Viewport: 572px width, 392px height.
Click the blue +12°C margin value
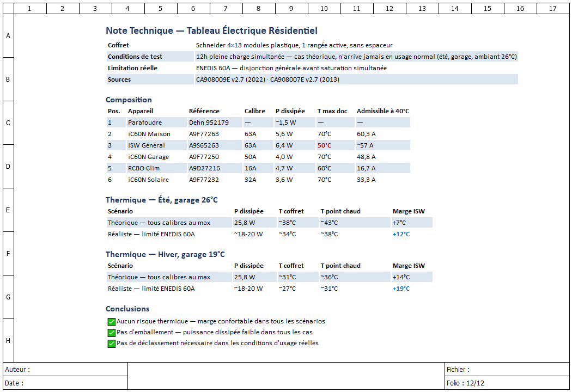pos(401,234)
